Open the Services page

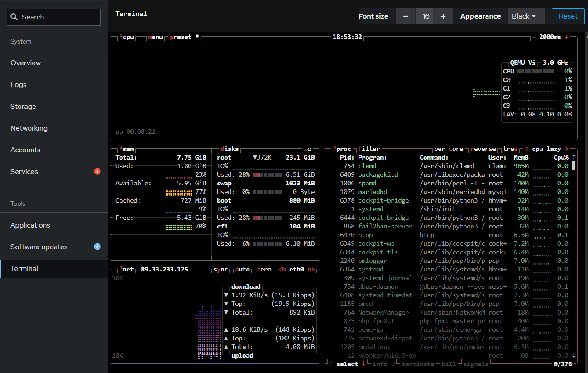(54, 172)
